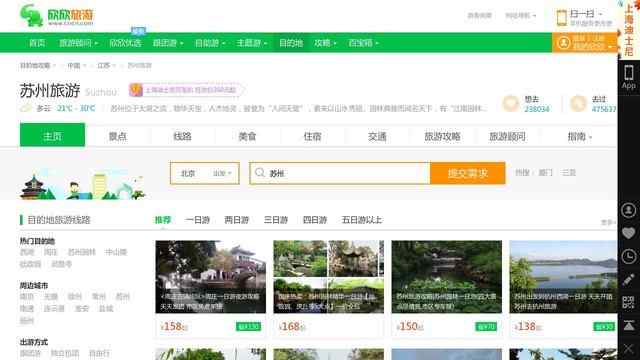Click the search field containing 苏州

[340, 173]
